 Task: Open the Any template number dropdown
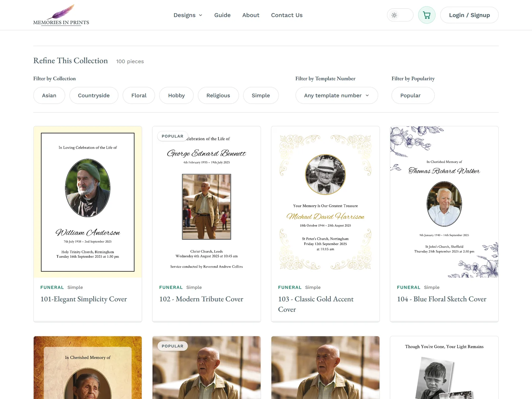(336, 95)
